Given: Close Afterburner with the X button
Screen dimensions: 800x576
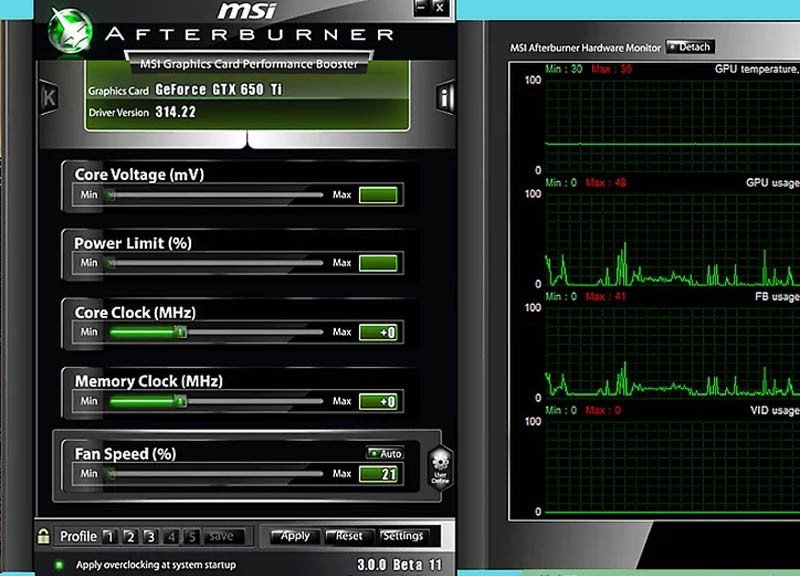Looking at the screenshot, I should 440,8.
